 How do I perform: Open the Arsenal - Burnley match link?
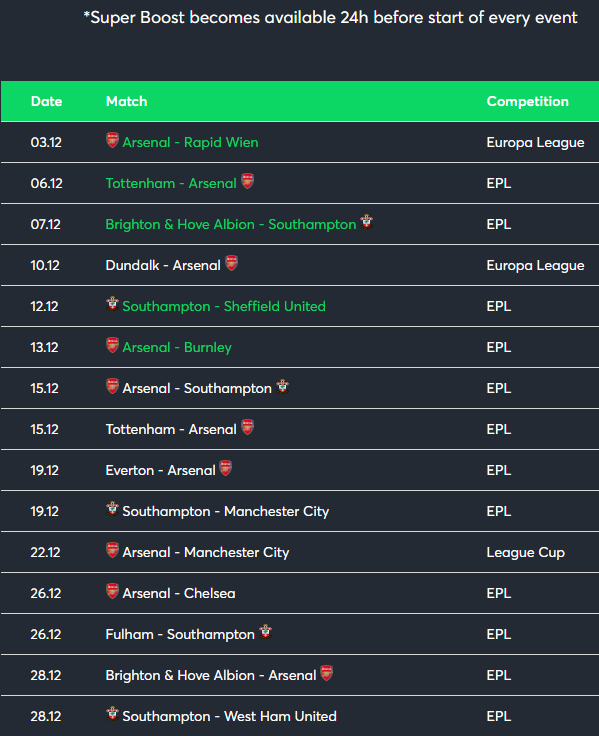coord(177,347)
